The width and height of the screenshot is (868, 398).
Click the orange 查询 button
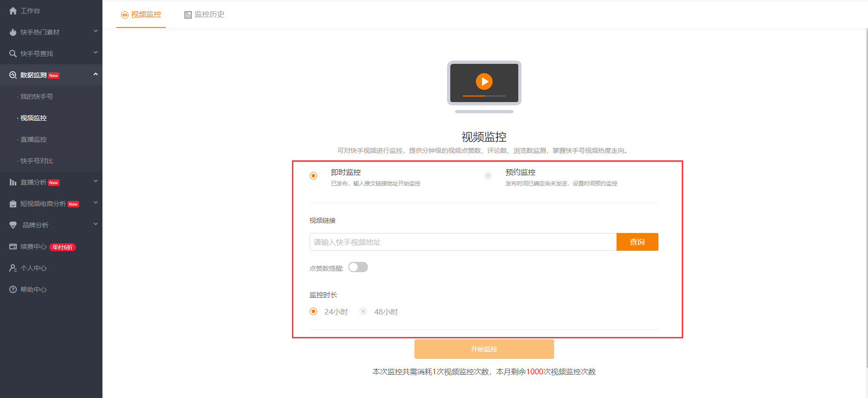point(637,242)
